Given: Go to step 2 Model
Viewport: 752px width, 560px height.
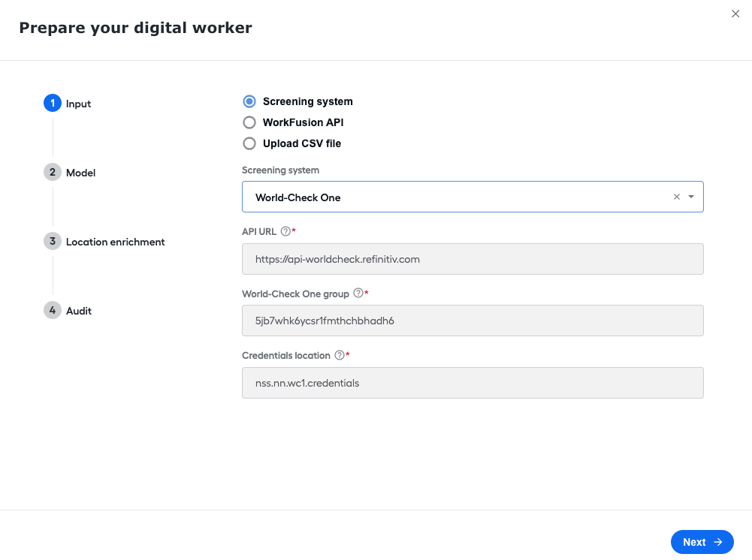Looking at the screenshot, I should 70,173.
